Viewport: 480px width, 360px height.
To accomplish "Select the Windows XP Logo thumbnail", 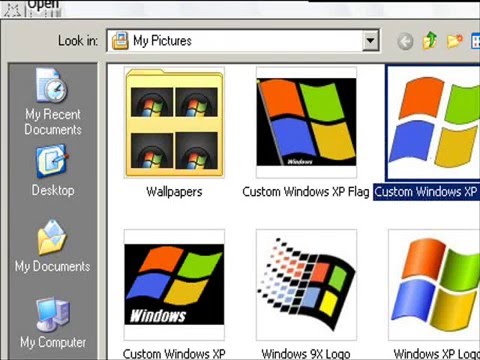I will pos(434,285).
